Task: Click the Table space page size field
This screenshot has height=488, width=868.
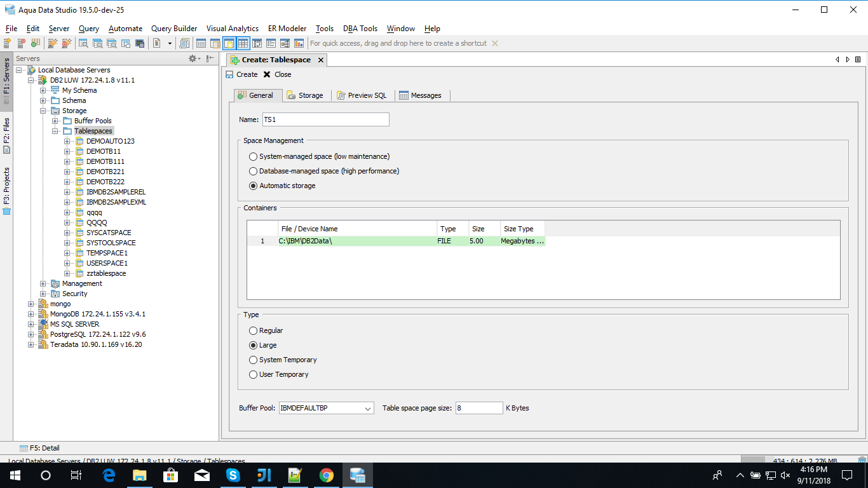Action: click(479, 408)
